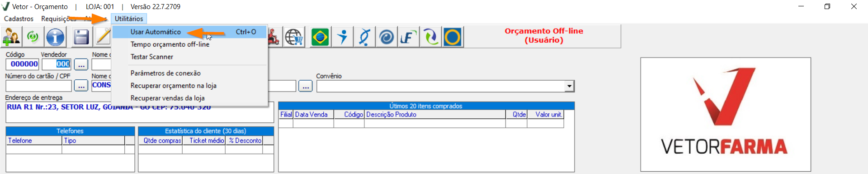The width and height of the screenshot is (868, 174).
Task: Click the % Desconto column header
Action: [x=244, y=140]
